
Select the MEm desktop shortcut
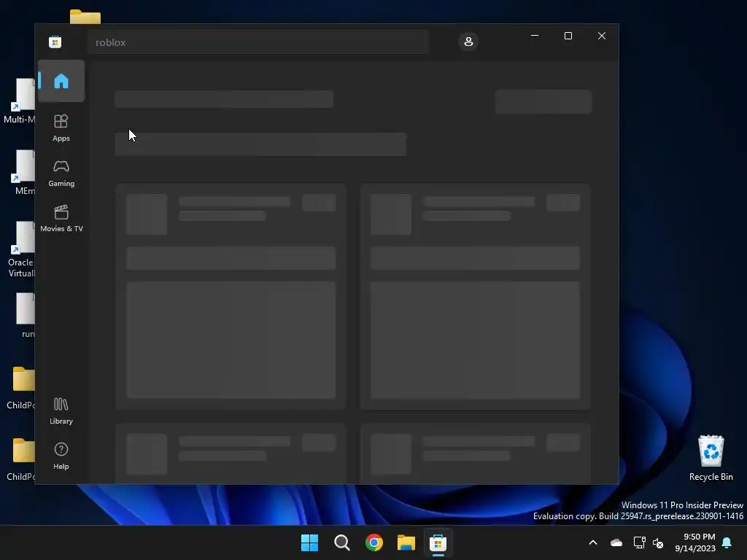click(23, 172)
